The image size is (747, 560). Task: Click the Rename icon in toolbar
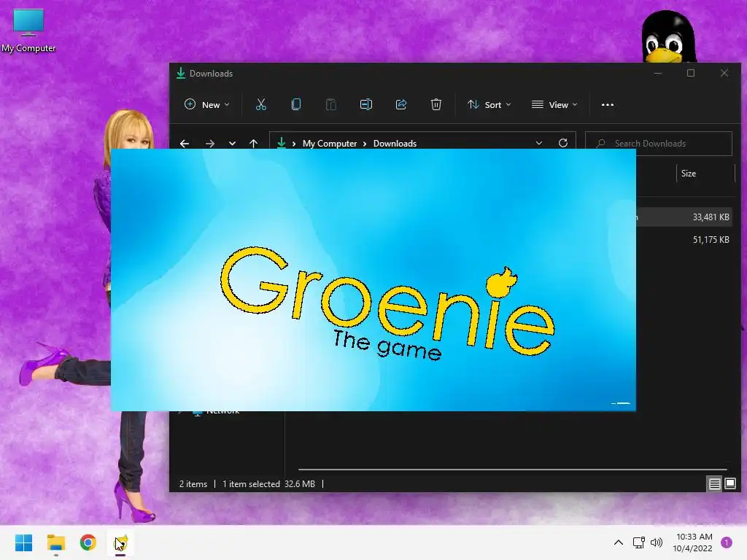[366, 105]
